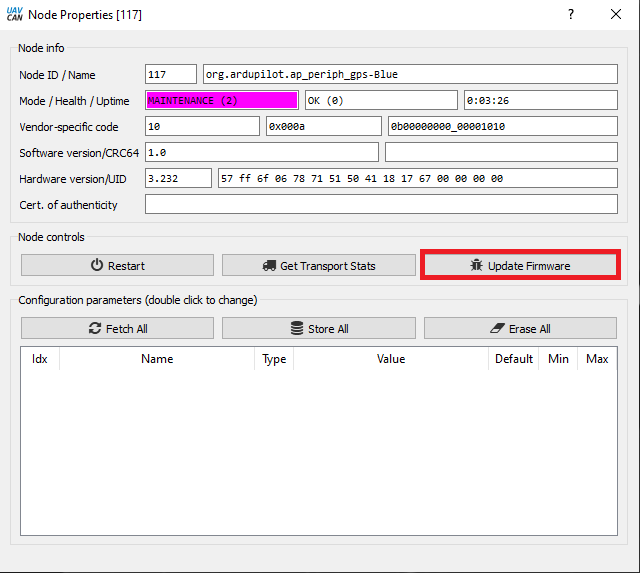Click the bug icon on Update Firmware
The image size is (640, 573).
477,266
